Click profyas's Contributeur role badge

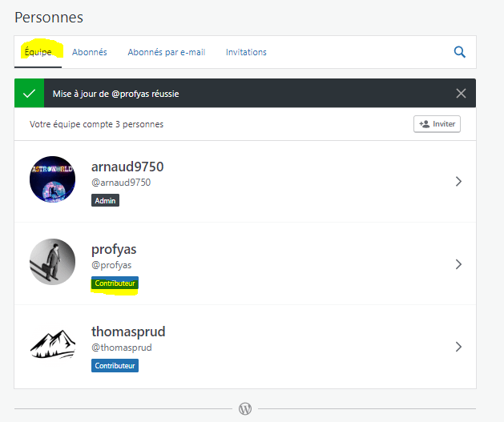click(115, 283)
